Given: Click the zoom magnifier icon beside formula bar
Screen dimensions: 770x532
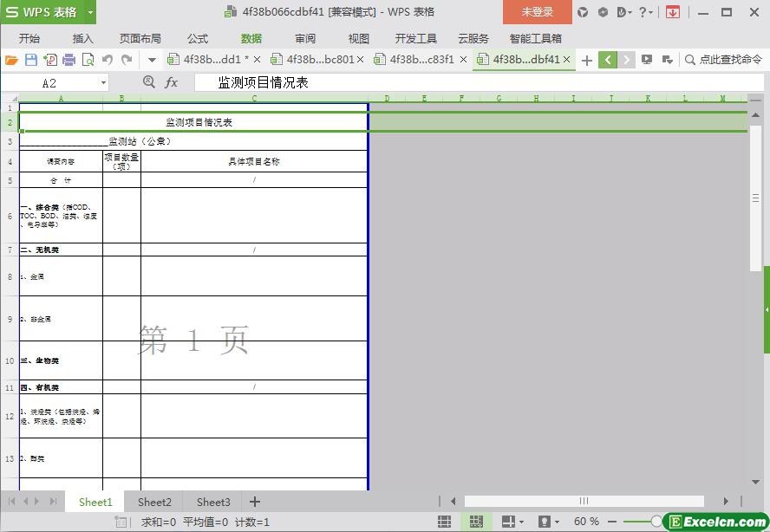Looking at the screenshot, I should pyautogui.click(x=148, y=81).
